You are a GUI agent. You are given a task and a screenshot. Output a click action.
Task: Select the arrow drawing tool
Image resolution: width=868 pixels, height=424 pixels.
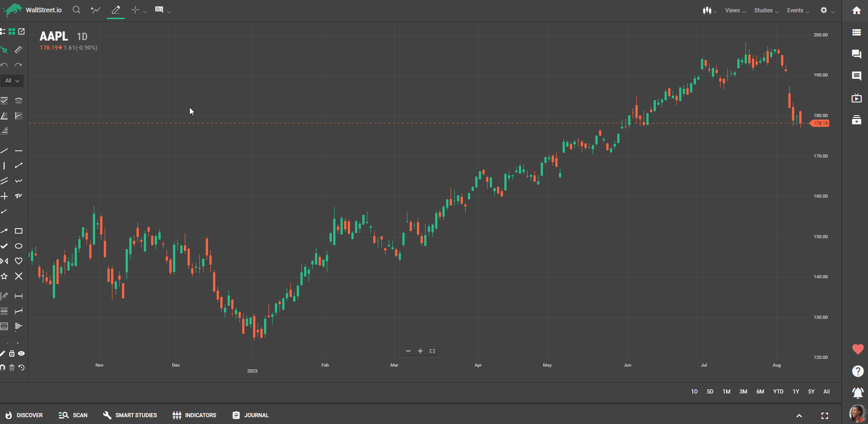click(4, 231)
